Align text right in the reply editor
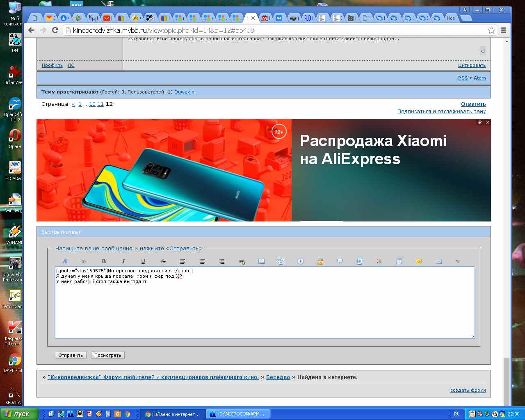The width and height of the screenshot is (525, 420). tap(222, 261)
